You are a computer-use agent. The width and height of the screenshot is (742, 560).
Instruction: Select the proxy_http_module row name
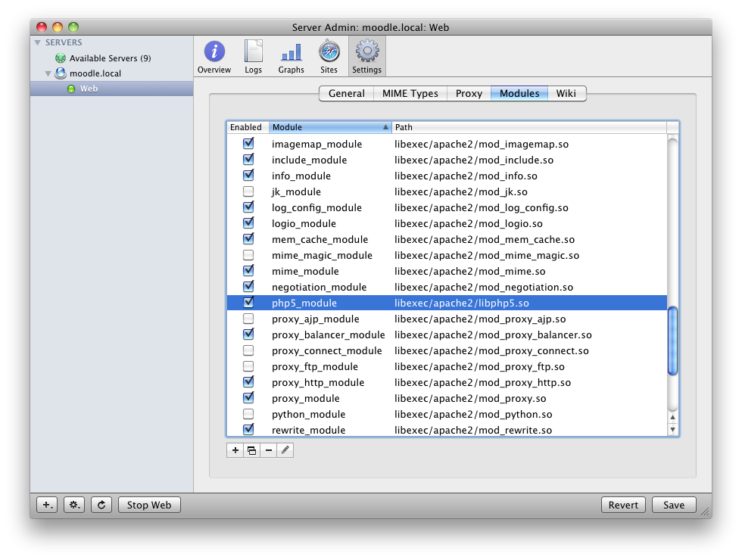(318, 382)
